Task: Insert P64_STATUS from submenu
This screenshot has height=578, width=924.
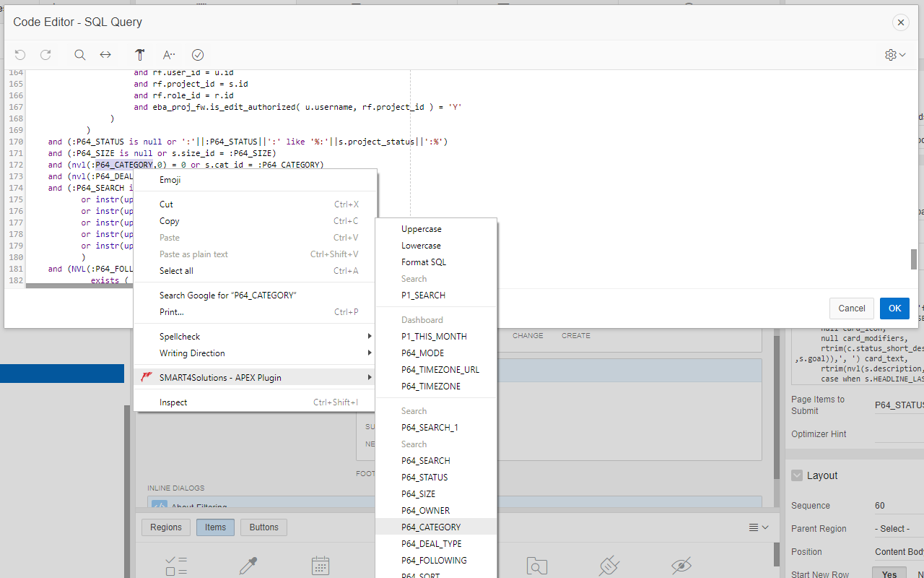Action: 436,478
